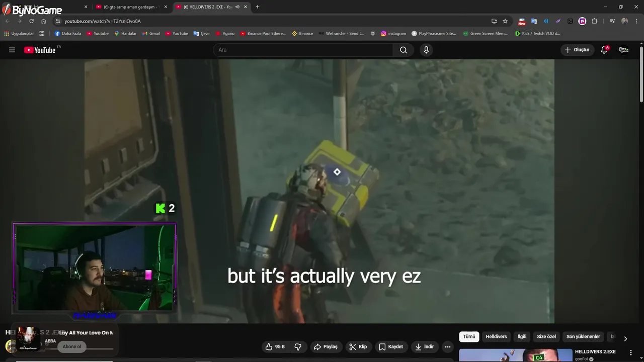Open the Green Screen Mem... bookmark

485,34
